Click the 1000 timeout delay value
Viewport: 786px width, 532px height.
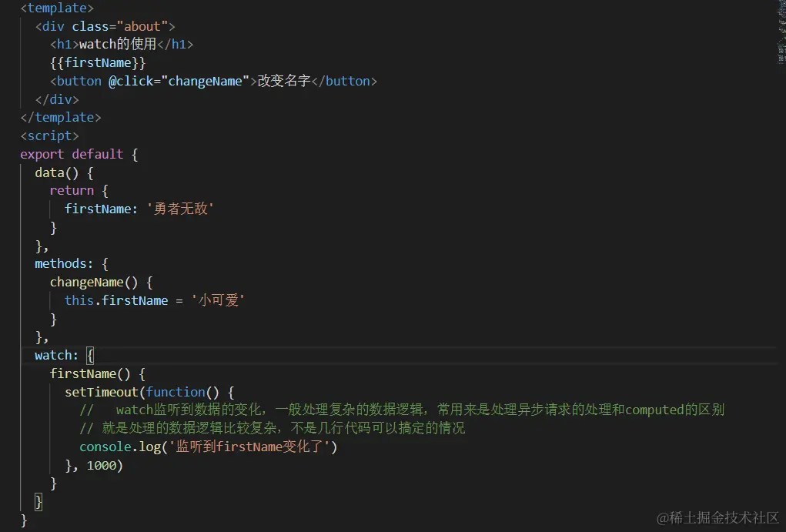click(102, 465)
